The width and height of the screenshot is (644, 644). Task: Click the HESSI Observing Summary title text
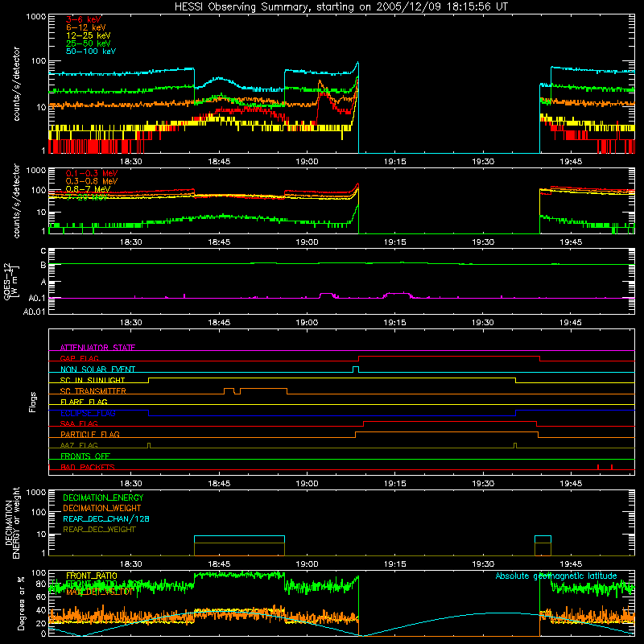click(341, 6)
